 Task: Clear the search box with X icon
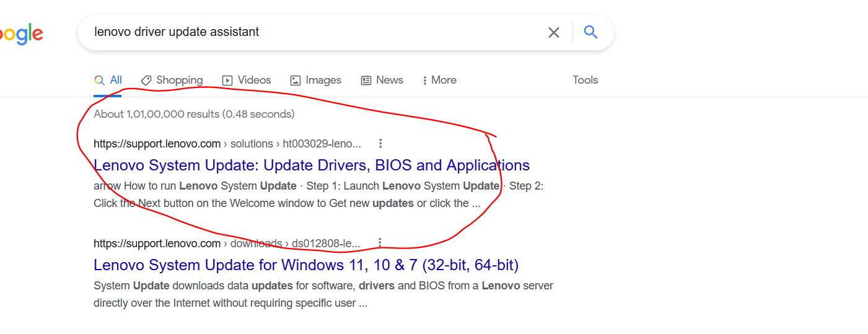tap(554, 32)
